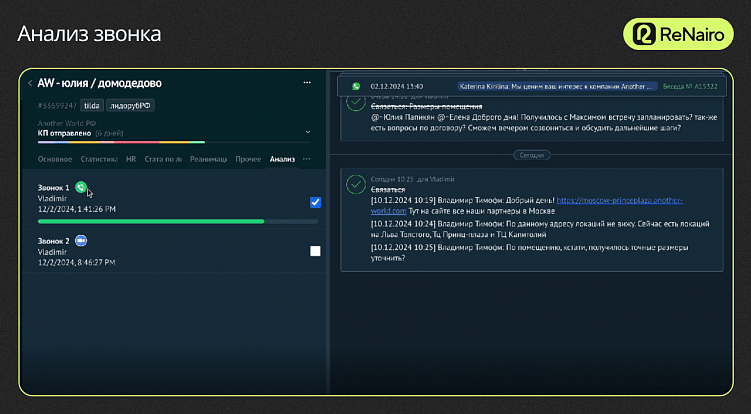Click the [10.12.2024 10:24] message line
The height and width of the screenshot is (414, 751).
tap(540, 229)
